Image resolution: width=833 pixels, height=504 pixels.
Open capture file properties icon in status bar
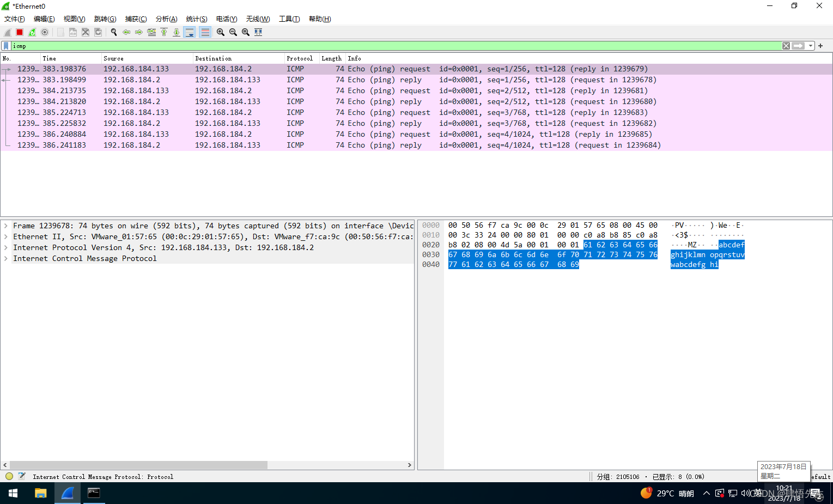[22, 476]
